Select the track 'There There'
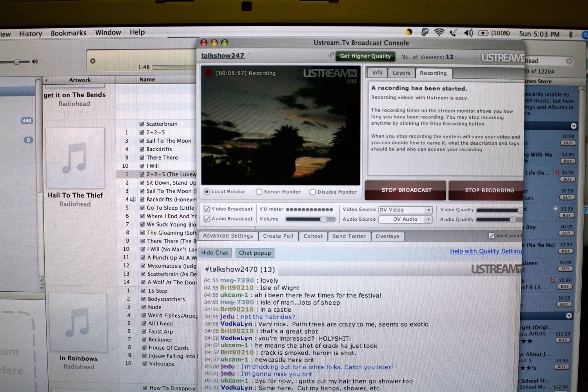 (x=162, y=158)
